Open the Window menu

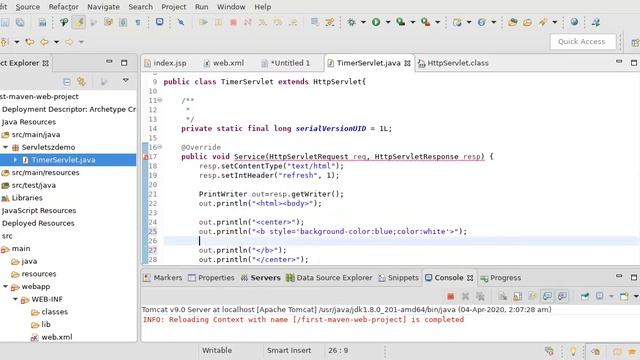pyautogui.click(x=231, y=7)
